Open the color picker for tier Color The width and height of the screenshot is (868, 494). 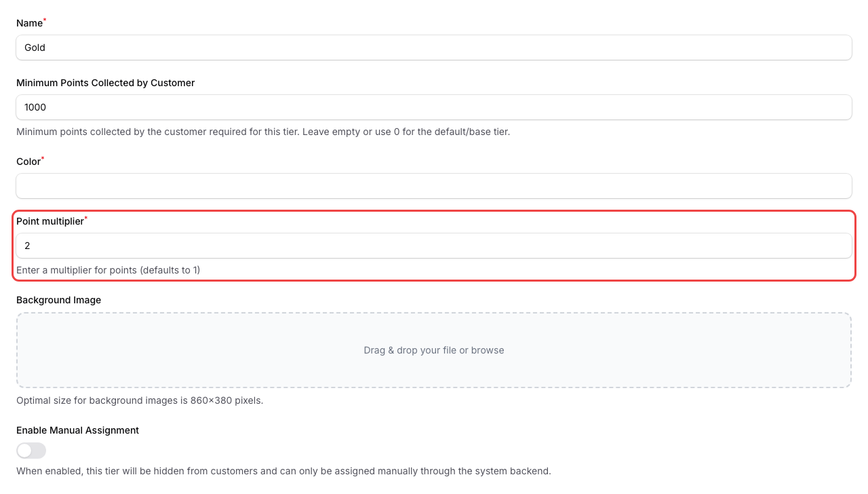[434, 186]
